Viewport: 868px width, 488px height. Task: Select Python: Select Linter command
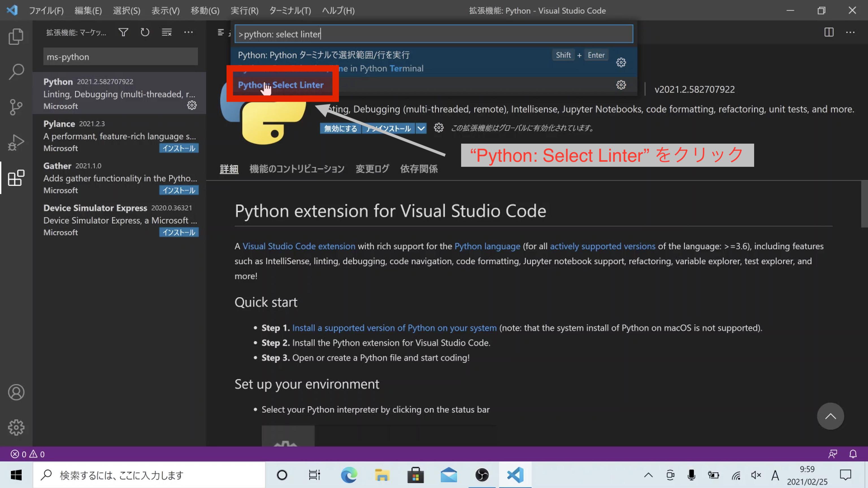tap(434, 85)
